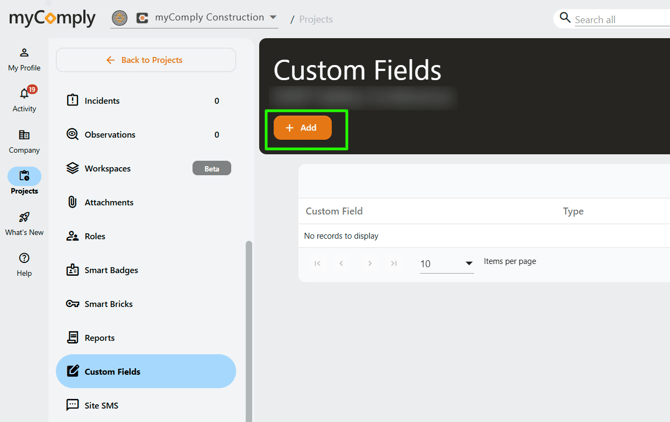Go to first page of results
The height and width of the screenshot is (422, 670).
[317, 263]
